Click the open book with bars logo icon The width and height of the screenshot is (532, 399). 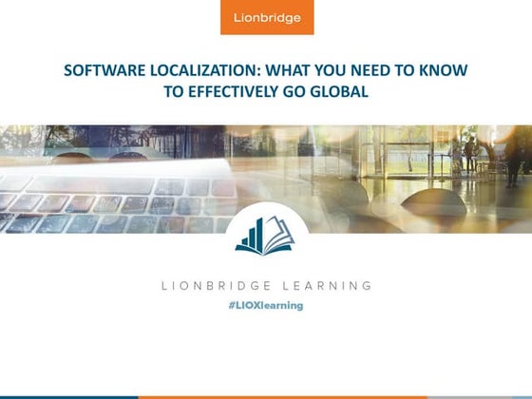click(265, 236)
